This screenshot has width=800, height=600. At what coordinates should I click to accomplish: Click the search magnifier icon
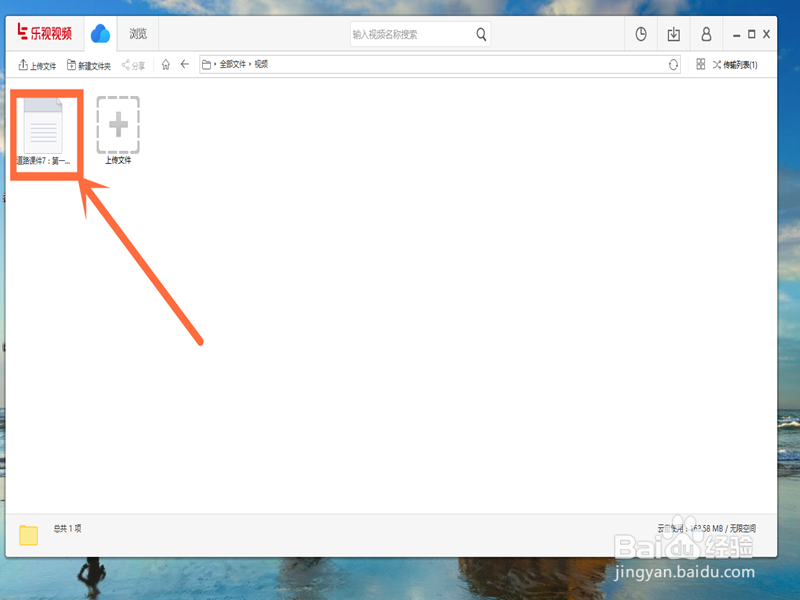pos(481,34)
